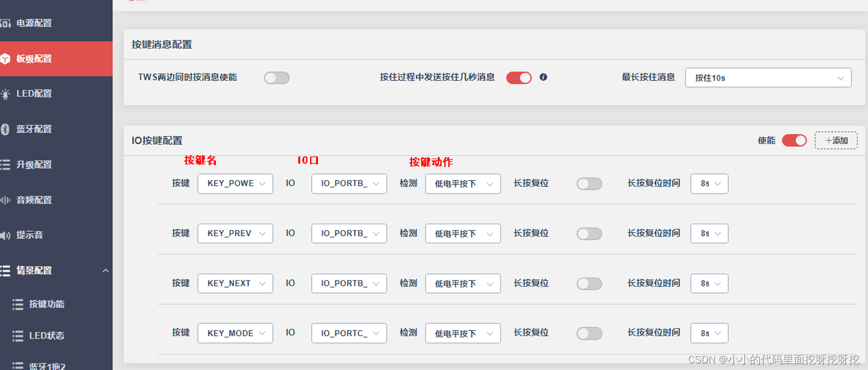Open LED配置 via its bulb icon

tap(6, 93)
